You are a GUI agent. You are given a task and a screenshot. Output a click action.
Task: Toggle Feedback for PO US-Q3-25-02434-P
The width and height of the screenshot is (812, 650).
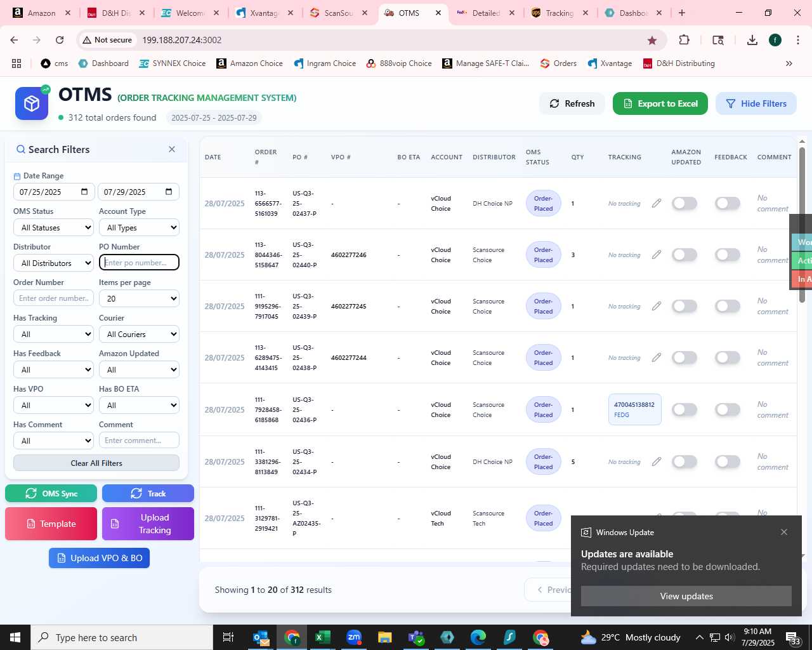pos(728,461)
